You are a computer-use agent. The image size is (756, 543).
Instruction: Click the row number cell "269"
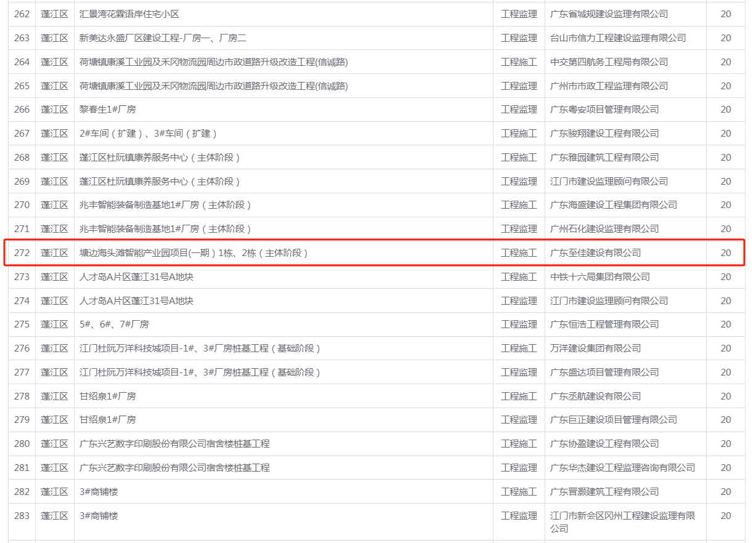(x=22, y=181)
